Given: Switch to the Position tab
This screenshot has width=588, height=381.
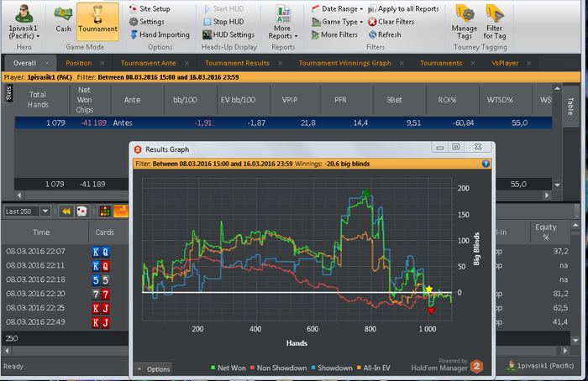Looking at the screenshot, I should coord(79,63).
